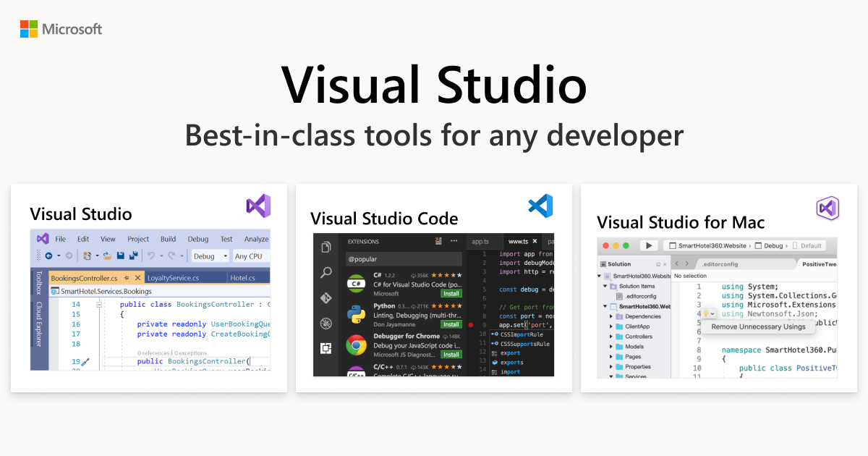
Task: Install the Python extension
Action: tap(450, 324)
